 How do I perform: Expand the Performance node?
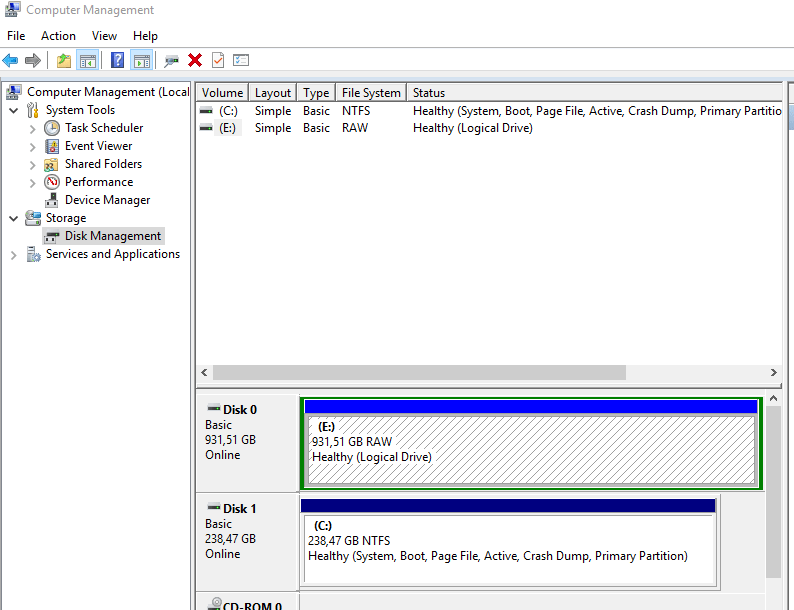(32, 183)
